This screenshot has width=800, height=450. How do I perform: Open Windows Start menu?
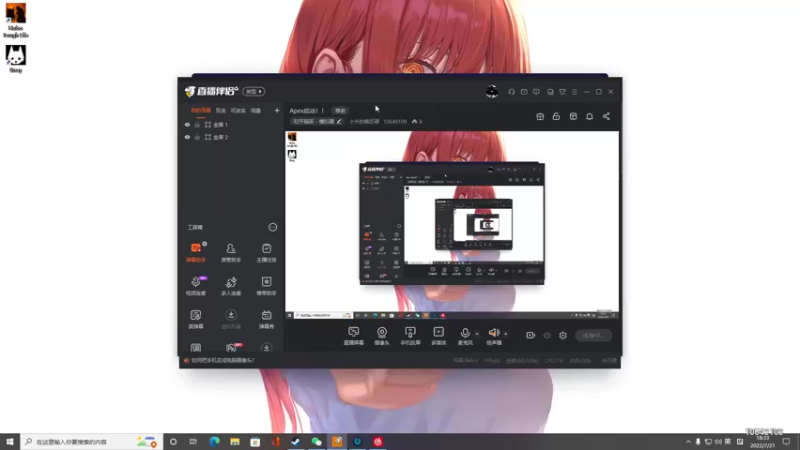point(10,441)
